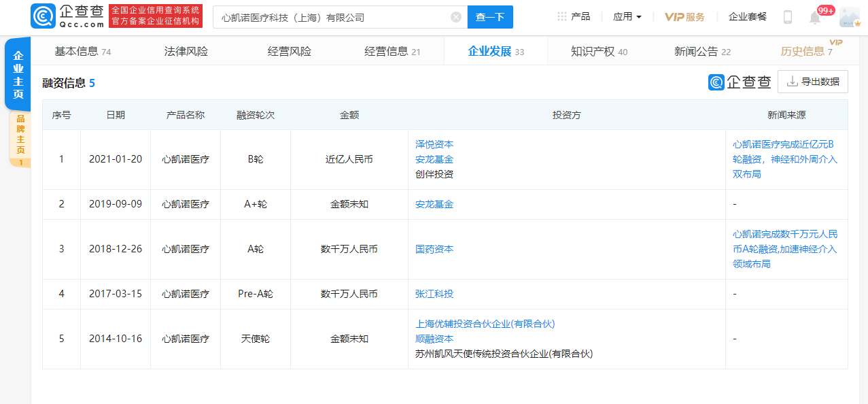Switch to 经营风险 tab
The height and width of the screenshot is (404, 868).
290,51
